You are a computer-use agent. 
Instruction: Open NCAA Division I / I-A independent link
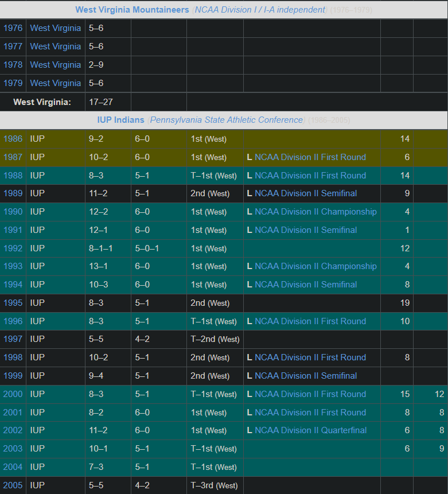point(260,10)
